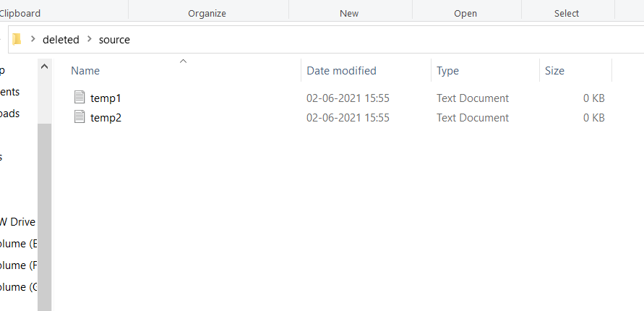Click the temp1 text file icon
Viewport: 644px width, 311px height.
[80, 98]
